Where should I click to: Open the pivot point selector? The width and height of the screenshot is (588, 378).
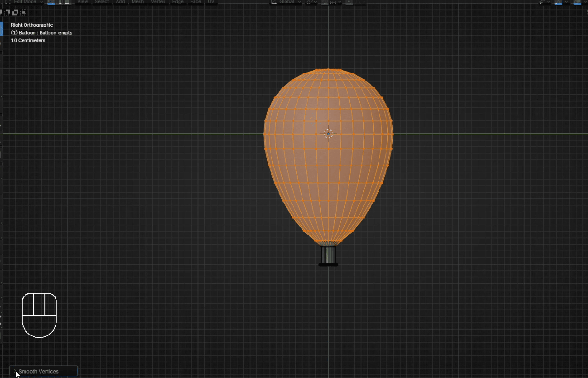click(x=311, y=2)
